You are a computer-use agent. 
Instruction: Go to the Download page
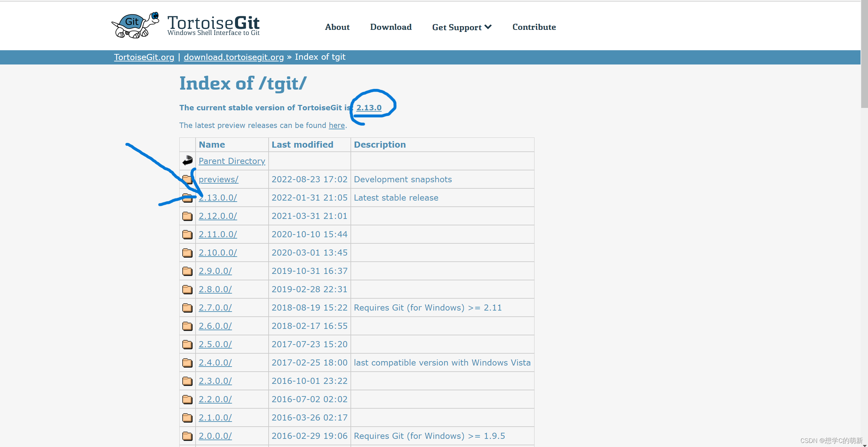coord(391,27)
